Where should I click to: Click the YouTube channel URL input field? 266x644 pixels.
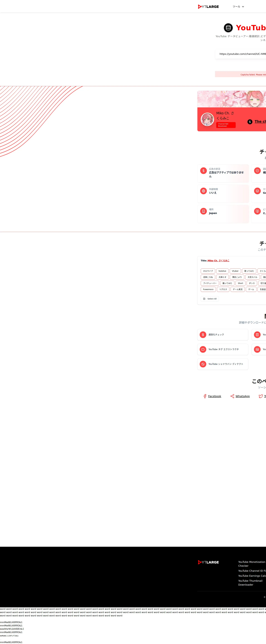(241, 54)
